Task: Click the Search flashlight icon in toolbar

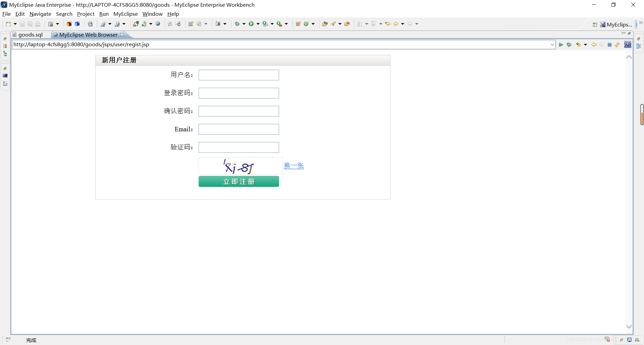Action: click(x=333, y=24)
